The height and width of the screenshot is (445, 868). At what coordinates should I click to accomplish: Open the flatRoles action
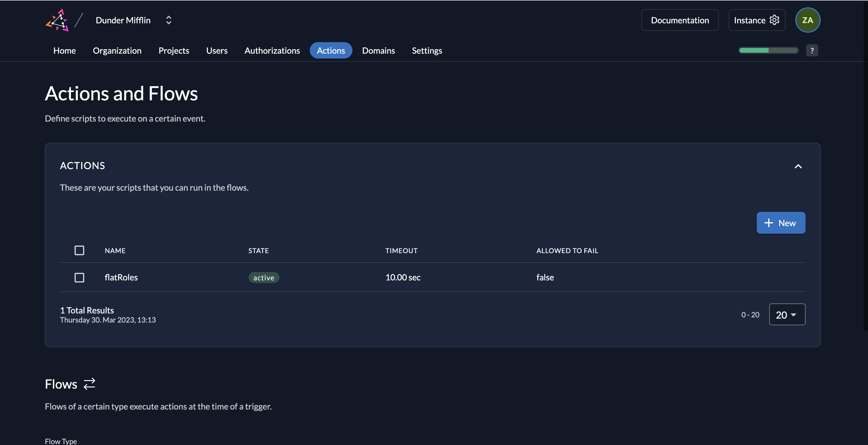[121, 277]
